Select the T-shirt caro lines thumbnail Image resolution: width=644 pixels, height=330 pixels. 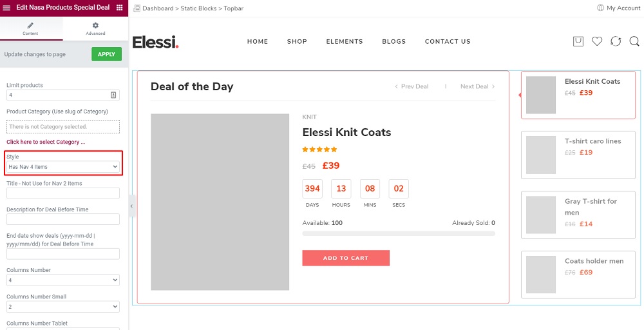coord(540,155)
